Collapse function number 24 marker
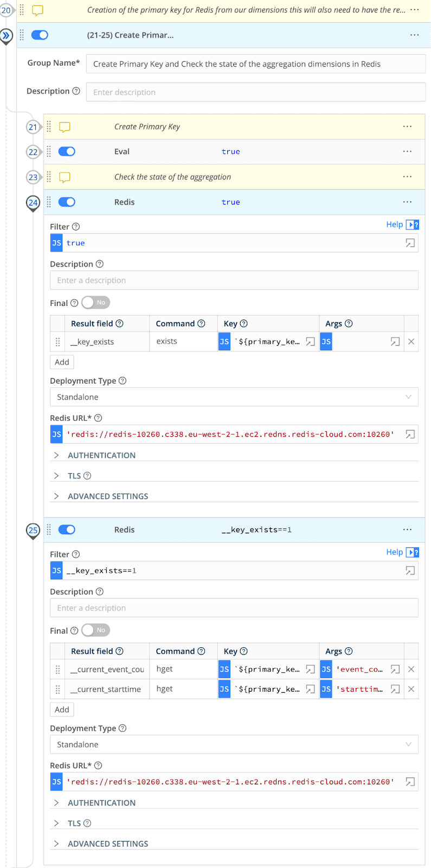Viewport: 431px width, 868px height. [x=33, y=203]
